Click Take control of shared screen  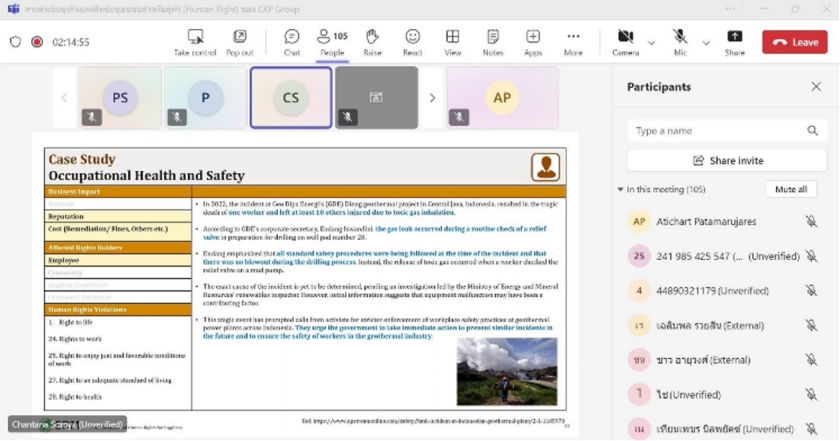click(195, 42)
